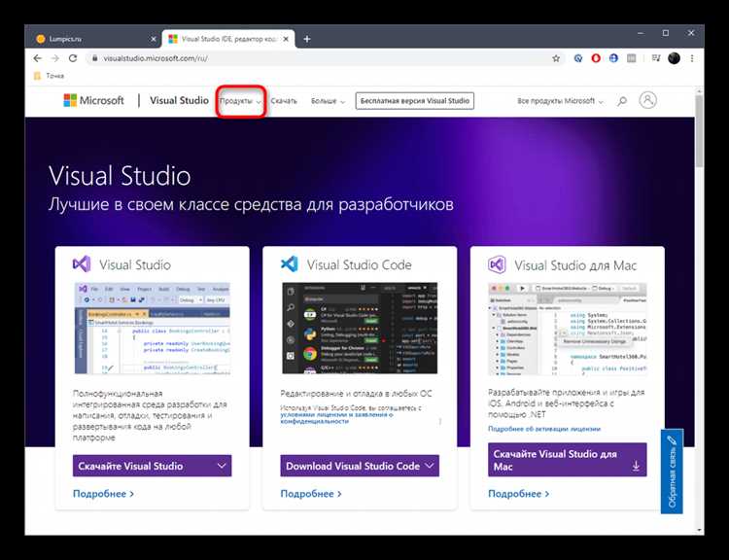Image resolution: width=729 pixels, height=560 pixels.
Task: Click the Visual Studio для Mac card heading
Action: [575, 265]
